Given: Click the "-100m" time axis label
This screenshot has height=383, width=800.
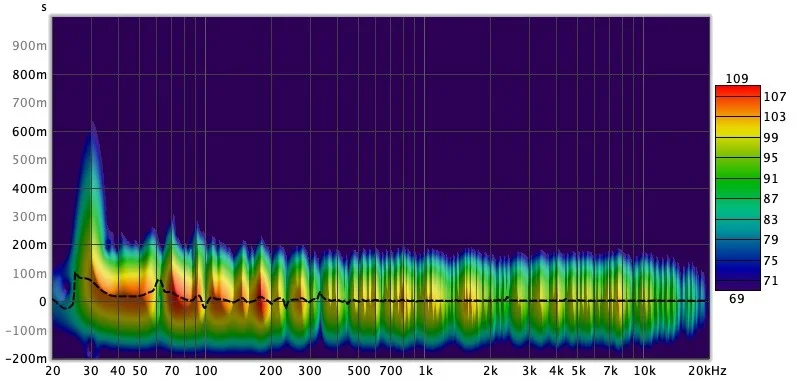Looking at the screenshot, I should [x=26, y=330].
